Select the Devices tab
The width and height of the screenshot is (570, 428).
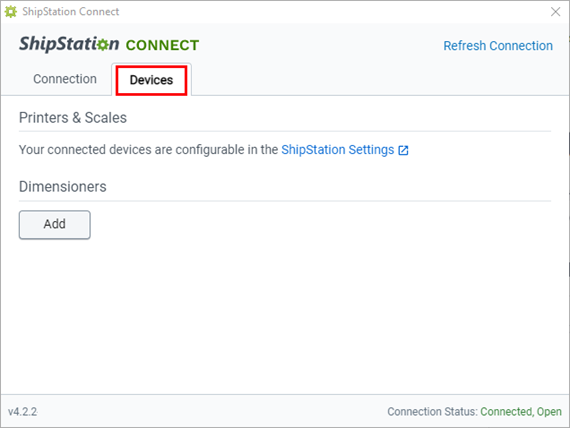(x=151, y=80)
